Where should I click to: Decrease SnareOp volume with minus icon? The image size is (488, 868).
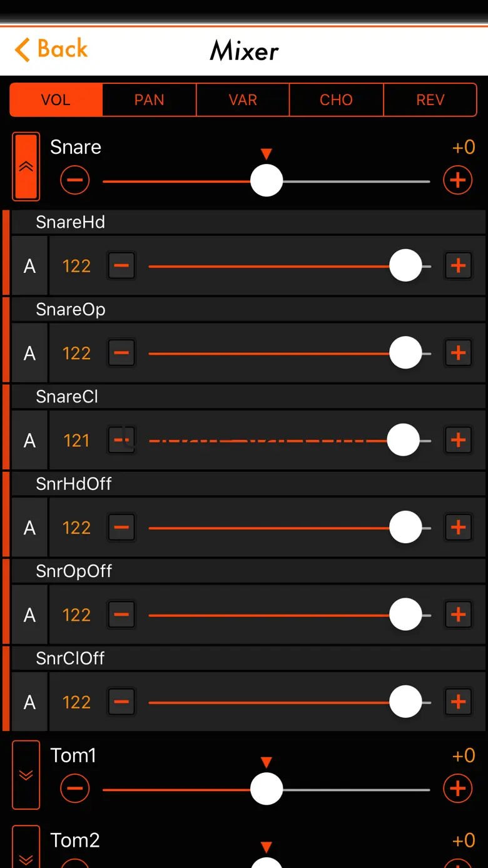[121, 353]
